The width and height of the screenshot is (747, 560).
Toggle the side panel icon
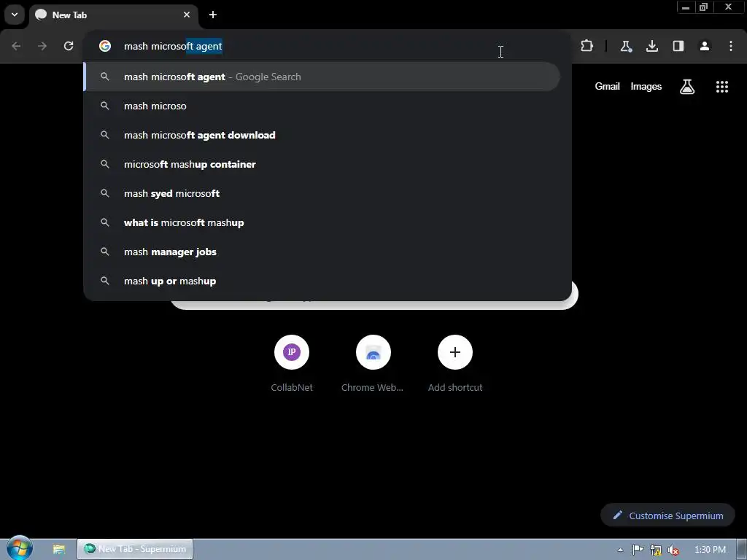[678, 46]
